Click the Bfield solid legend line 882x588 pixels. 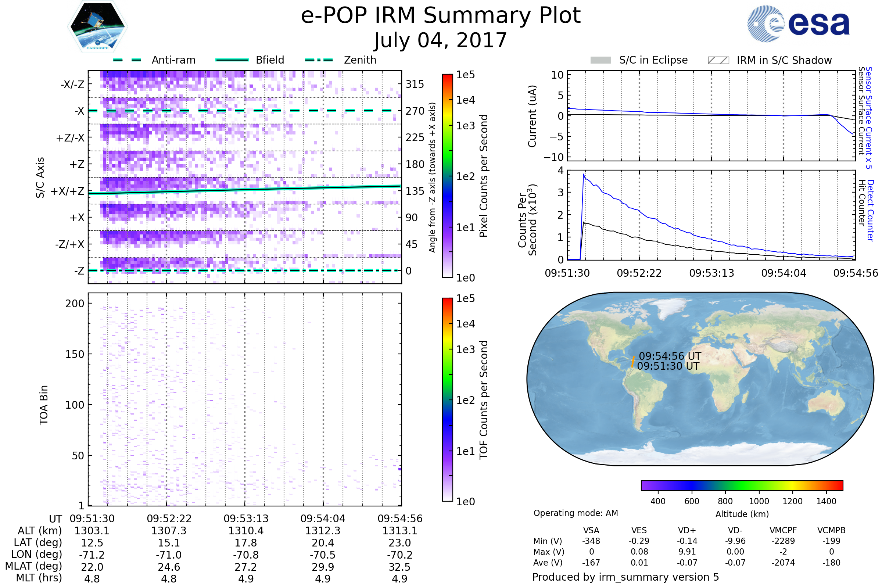tap(232, 60)
